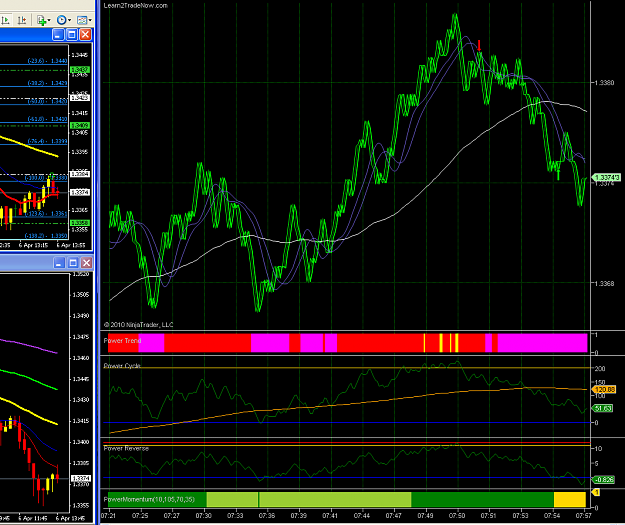Click the (-138.2) Fibonacci level label in upper left chart
625x525 pixels.
coord(46,236)
